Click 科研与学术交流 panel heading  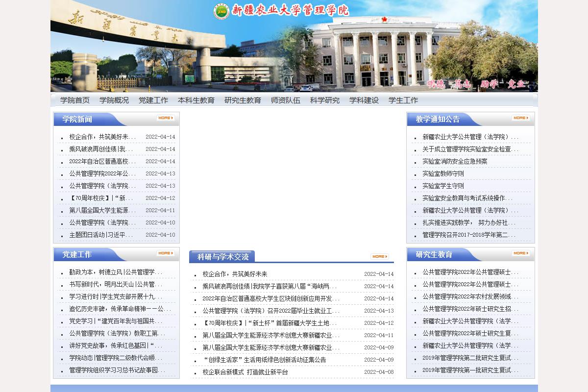[x=223, y=257]
